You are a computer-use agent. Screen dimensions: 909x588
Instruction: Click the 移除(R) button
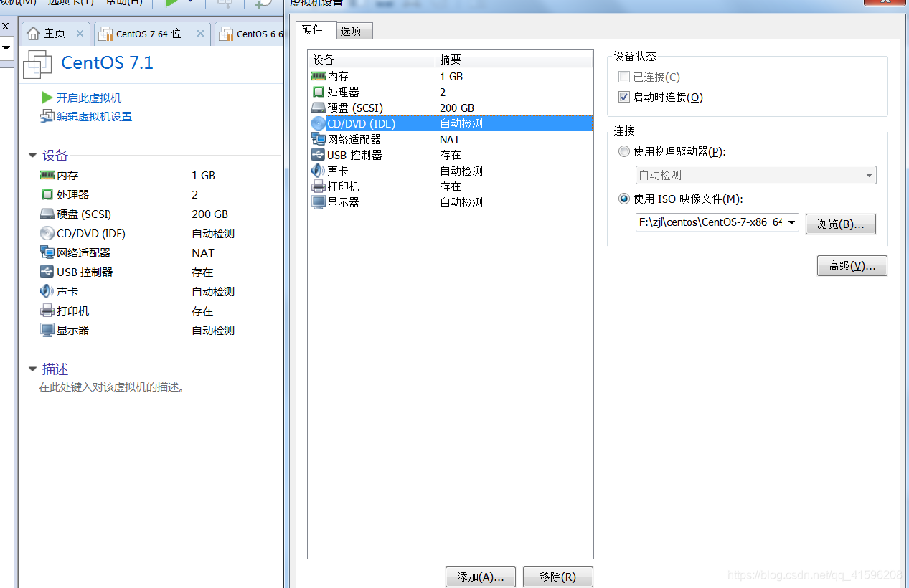point(557,577)
